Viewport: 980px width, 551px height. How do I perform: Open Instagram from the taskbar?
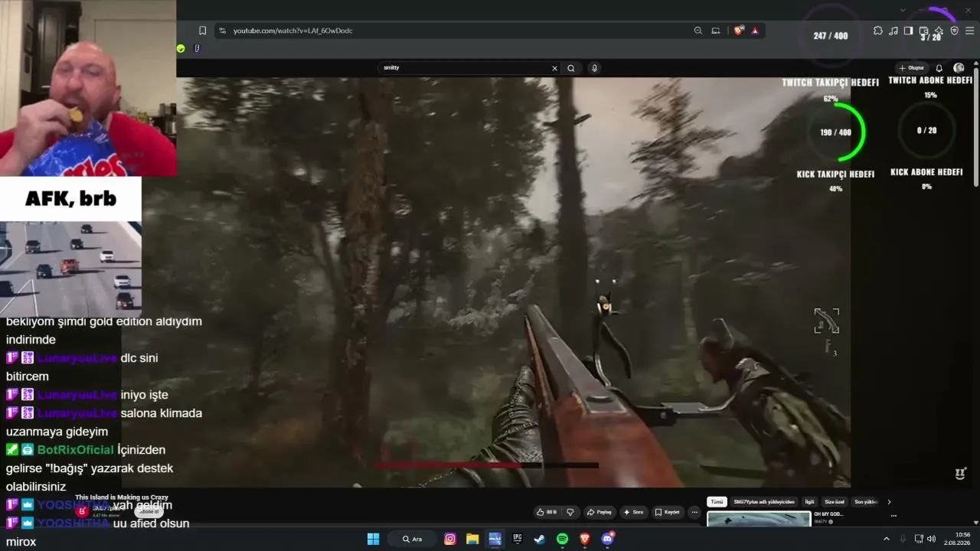(x=450, y=539)
